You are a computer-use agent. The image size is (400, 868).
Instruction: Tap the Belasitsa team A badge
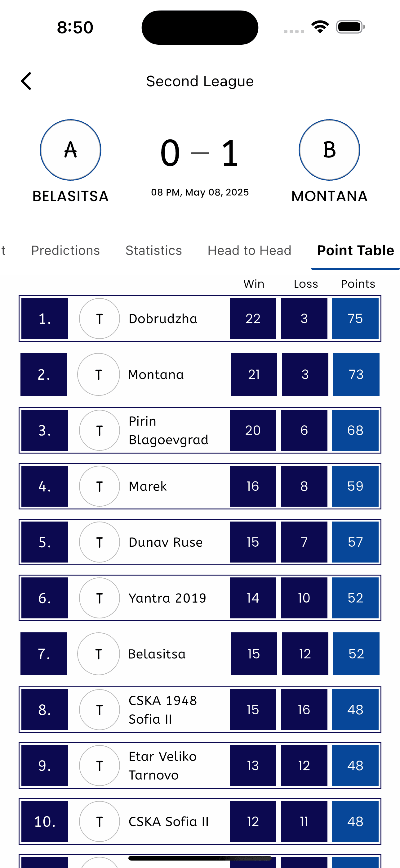pyautogui.click(x=70, y=150)
